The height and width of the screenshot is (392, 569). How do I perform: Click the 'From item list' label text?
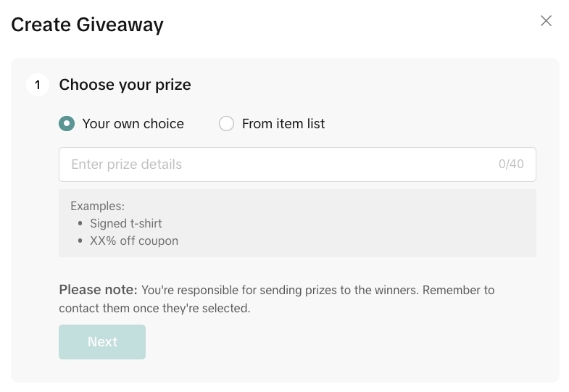(x=283, y=124)
